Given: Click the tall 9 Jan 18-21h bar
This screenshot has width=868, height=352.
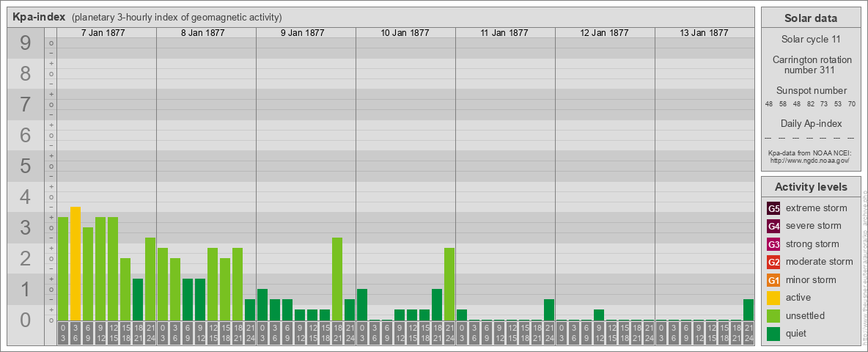Looking at the screenshot, I should [x=337, y=279].
